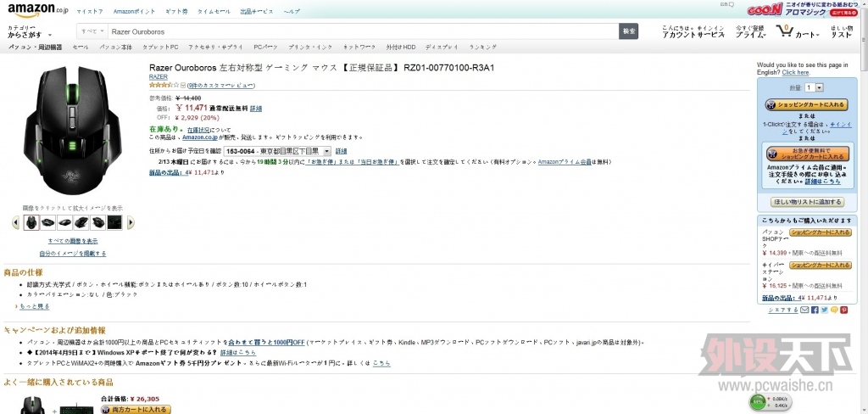Open Amazonプライム会員 link

coord(565,162)
